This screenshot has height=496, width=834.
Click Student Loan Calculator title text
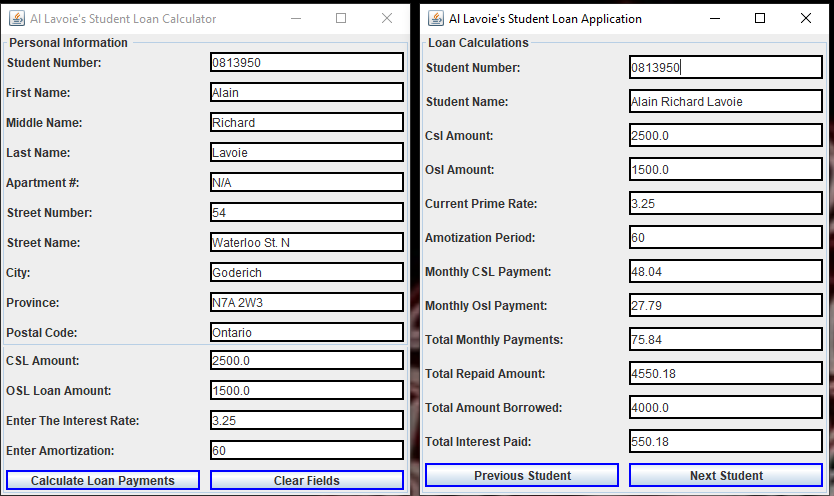coord(123,19)
